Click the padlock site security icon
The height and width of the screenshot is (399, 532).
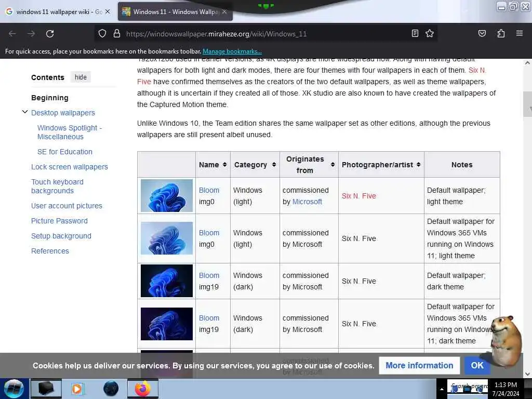pyautogui.click(x=117, y=34)
